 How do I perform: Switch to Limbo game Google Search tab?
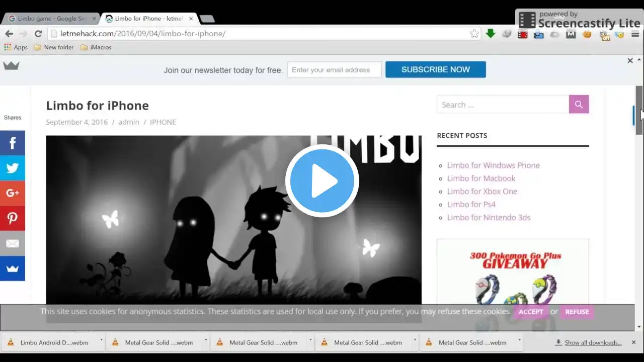point(50,19)
